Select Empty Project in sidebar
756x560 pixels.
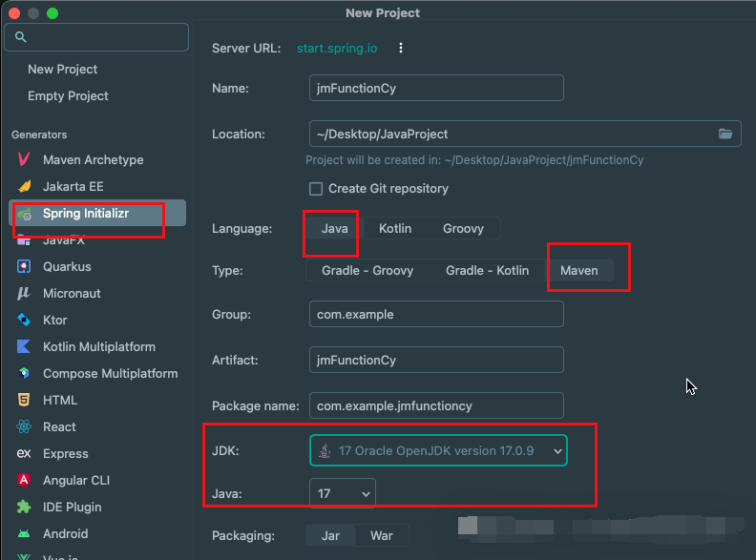(68, 96)
